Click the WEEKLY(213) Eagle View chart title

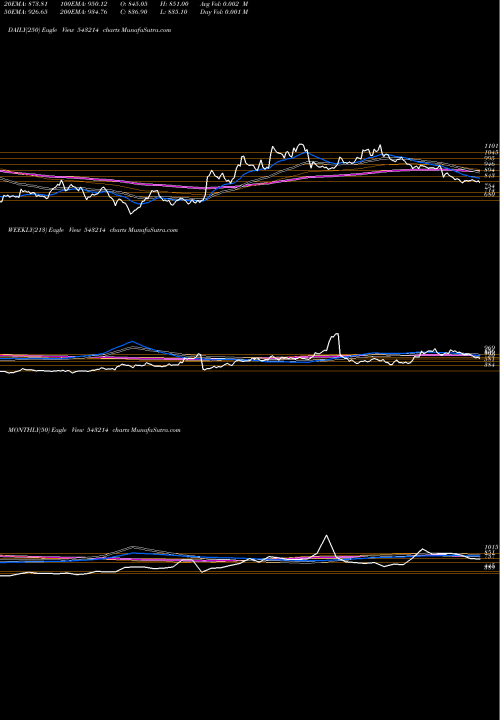tap(93, 230)
